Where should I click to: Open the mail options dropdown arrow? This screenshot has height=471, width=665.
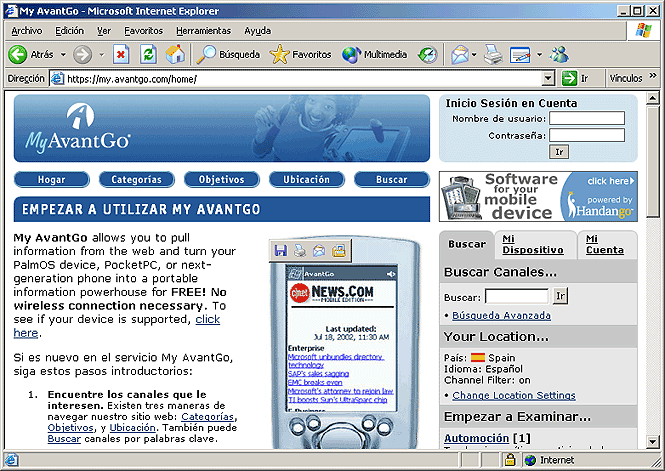(x=474, y=55)
